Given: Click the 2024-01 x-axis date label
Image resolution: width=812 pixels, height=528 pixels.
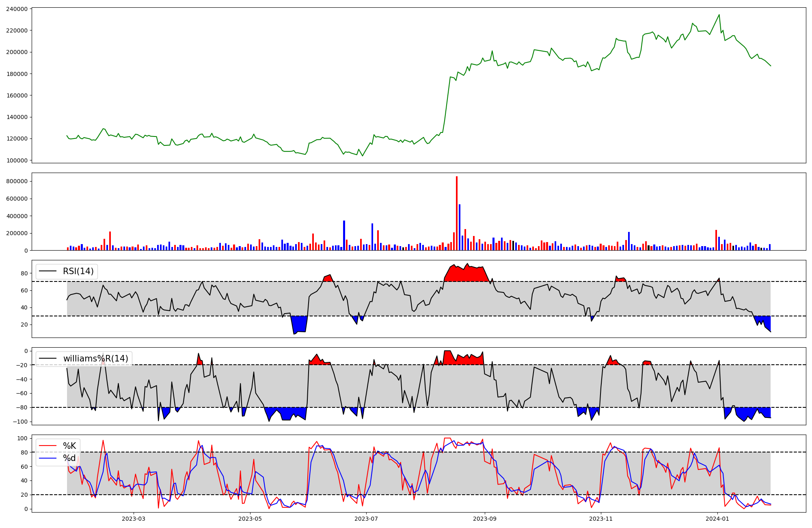Looking at the screenshot, I should (x=717, y=519).
